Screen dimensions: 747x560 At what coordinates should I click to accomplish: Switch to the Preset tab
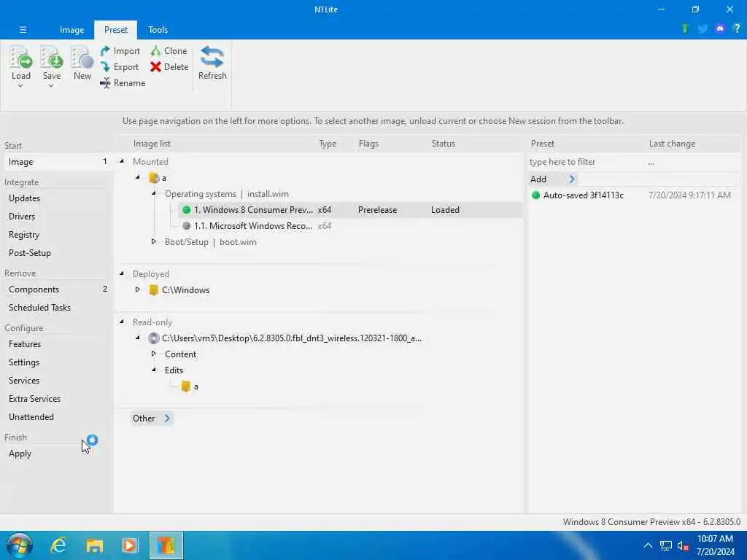[x=116, y=29]
